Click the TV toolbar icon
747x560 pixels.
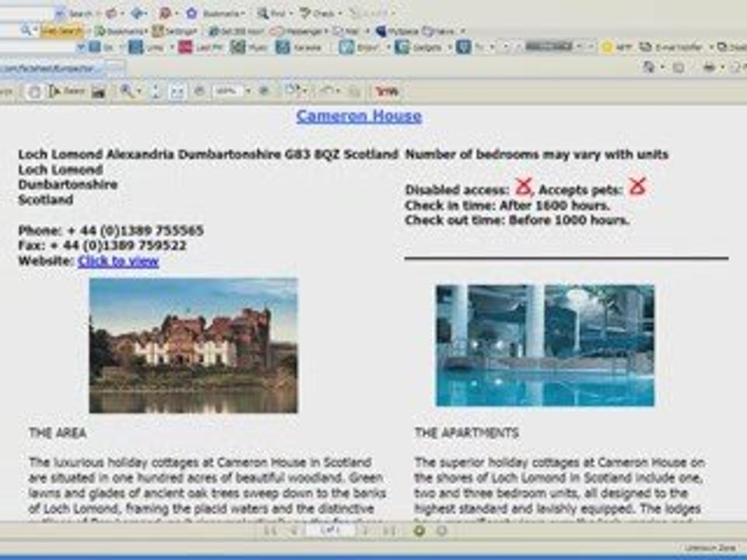click(x=463, y=47)
